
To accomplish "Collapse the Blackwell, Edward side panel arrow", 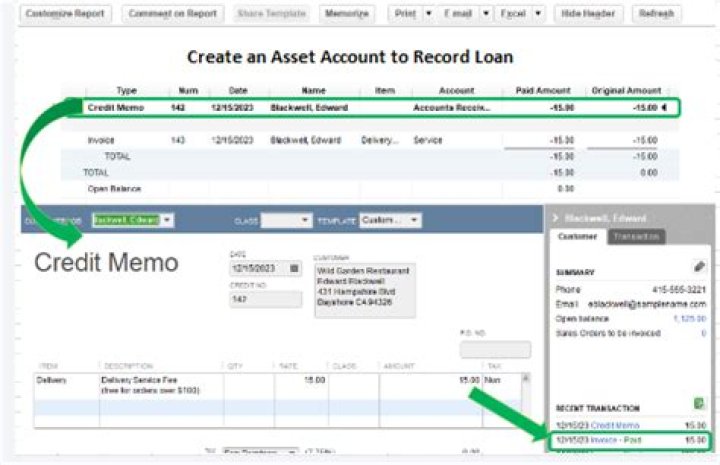I will (556, 217).
